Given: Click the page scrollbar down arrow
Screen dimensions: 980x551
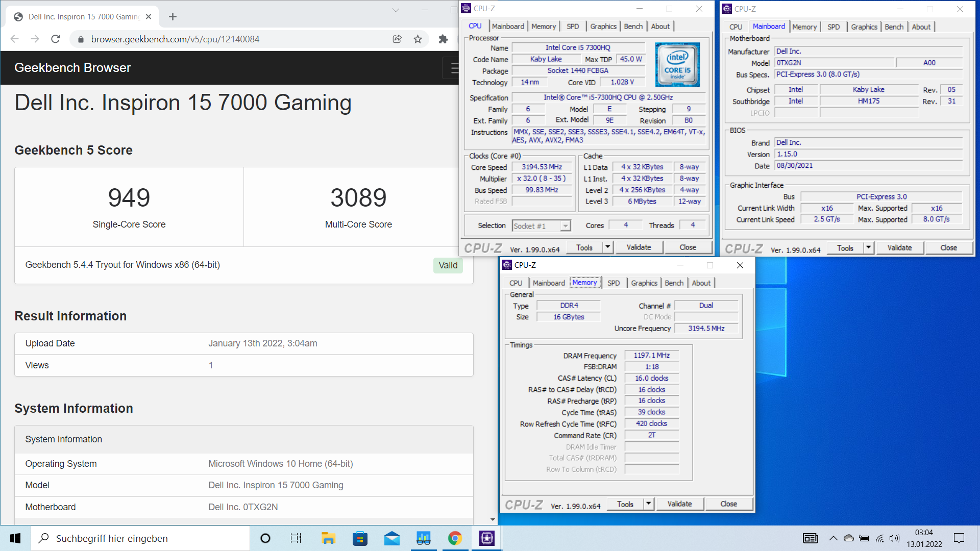Looking at the screenshot, I should [x=493, y=519].
